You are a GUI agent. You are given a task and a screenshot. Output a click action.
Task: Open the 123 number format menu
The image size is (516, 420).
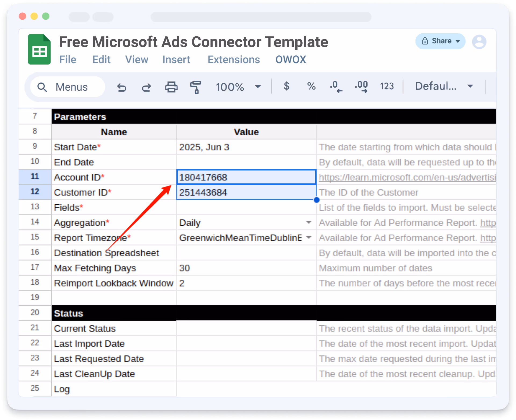(x=387, y=86)
